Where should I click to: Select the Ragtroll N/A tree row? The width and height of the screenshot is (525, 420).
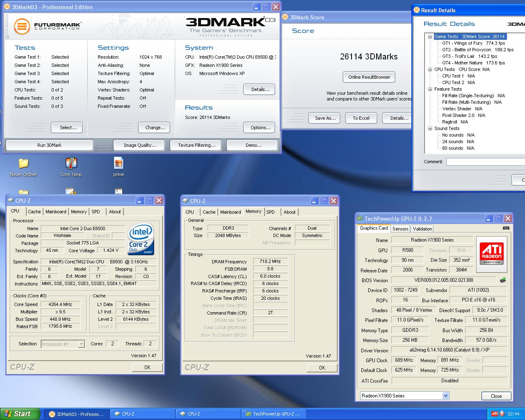[x=455, y=122]
